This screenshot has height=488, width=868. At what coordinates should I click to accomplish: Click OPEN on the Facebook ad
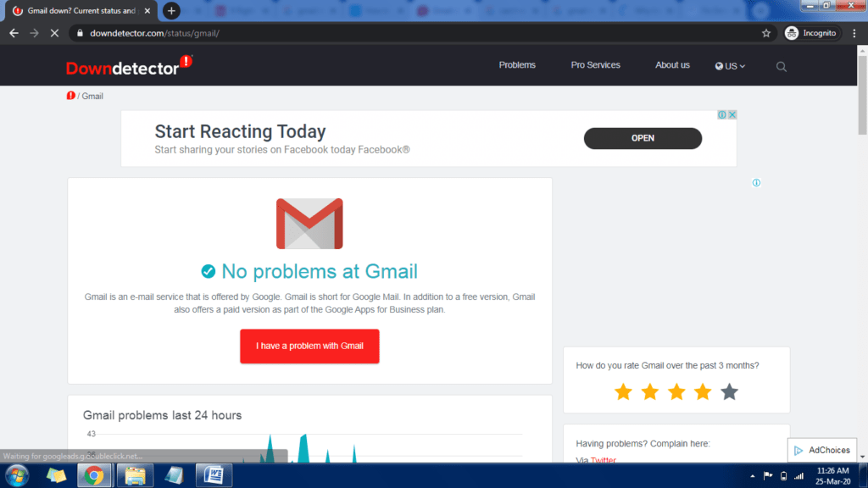click(642, 138)
